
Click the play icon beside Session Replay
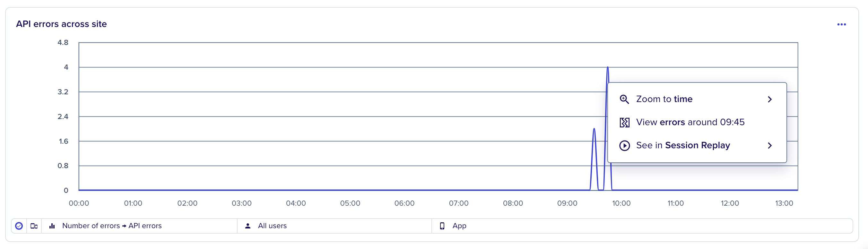[624, 146]
